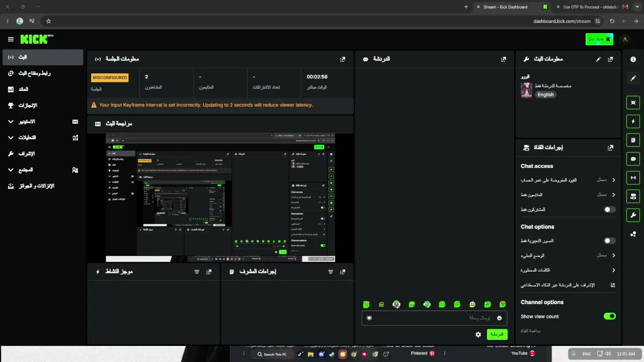Open the emoji picker in chat input
This screenshot has width=644, height=362.
tap(499, 318)
